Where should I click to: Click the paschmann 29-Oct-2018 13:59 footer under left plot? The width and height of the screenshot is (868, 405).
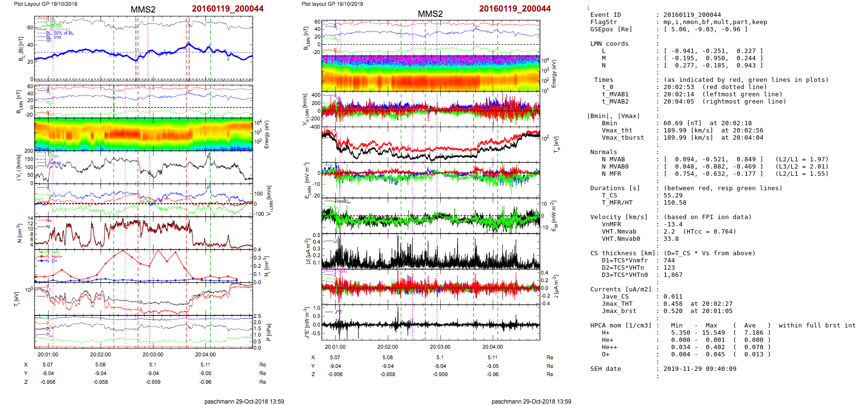coord(244,401)
